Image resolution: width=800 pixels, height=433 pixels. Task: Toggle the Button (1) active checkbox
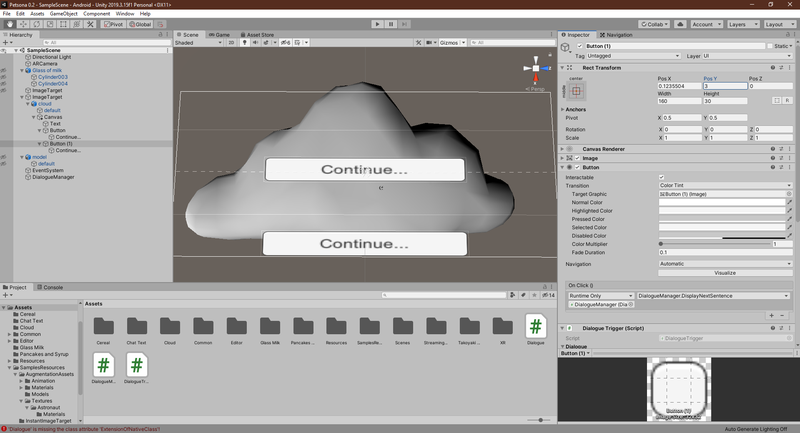(579, 46)
